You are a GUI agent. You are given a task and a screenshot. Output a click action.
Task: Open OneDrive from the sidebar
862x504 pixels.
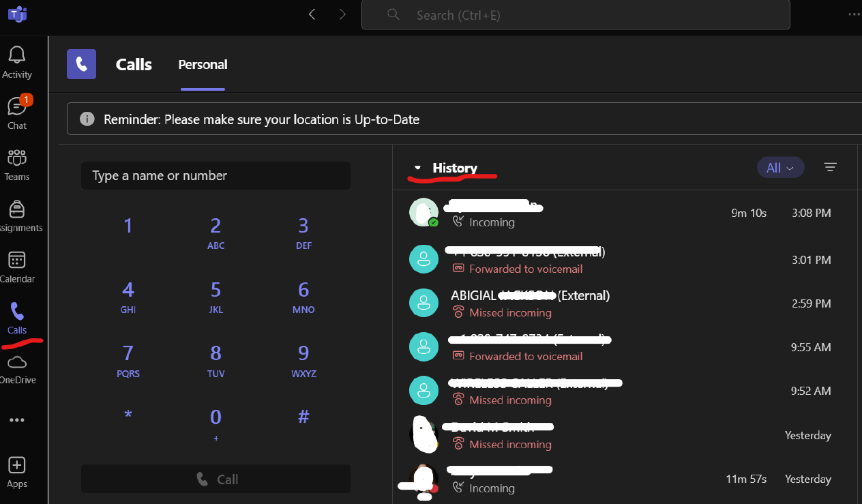pos(17,368)
